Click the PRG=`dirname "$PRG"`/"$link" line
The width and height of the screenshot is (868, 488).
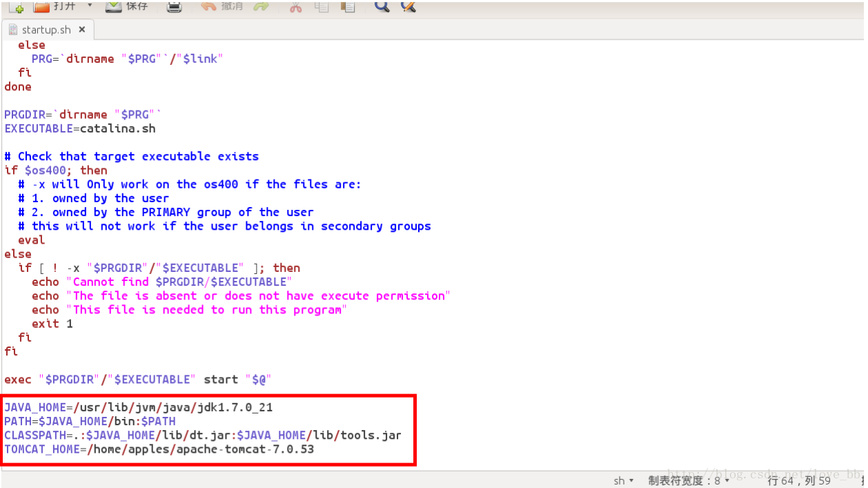(x=128, y=59)
